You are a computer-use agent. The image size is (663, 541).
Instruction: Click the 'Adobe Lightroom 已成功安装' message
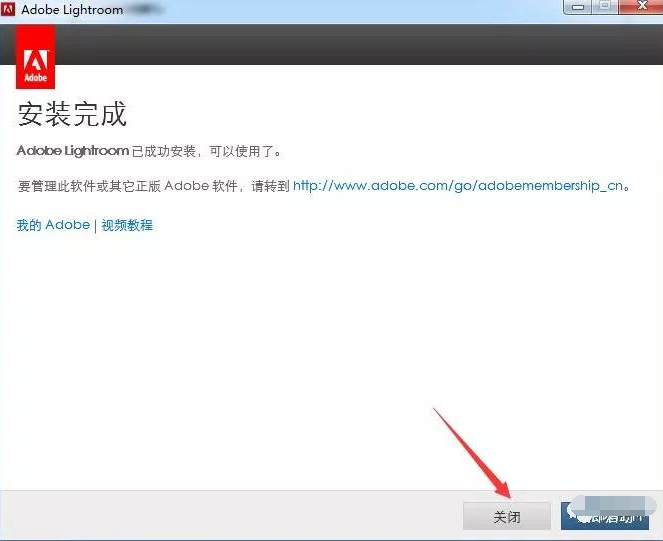(x=149, y=151)
